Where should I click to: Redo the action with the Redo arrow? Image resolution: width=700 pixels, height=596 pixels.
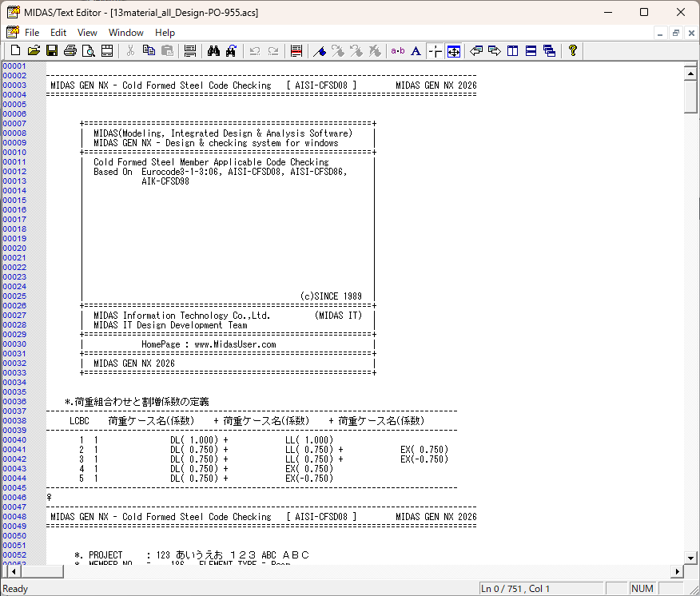(273, 51)
